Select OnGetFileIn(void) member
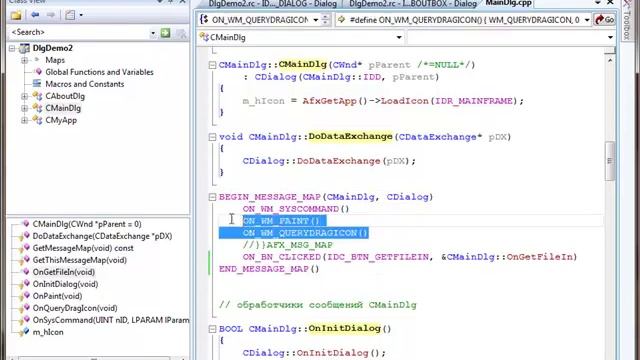640x360 pixels. click(64, 272)
